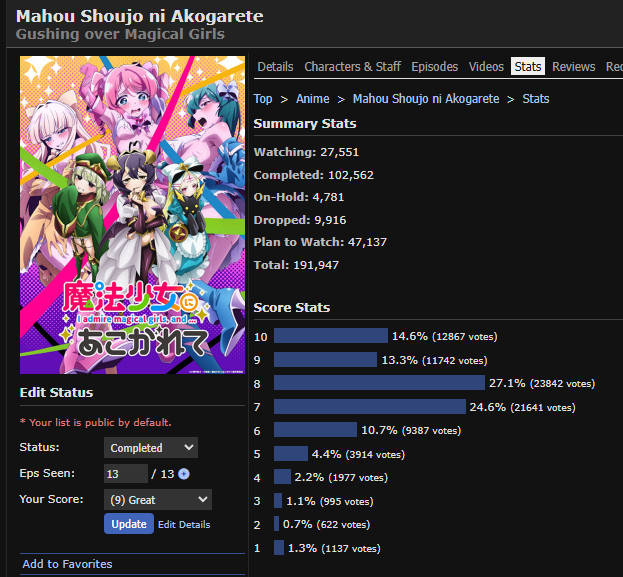Click the '(9387 votes)' text

pos(431,430)
